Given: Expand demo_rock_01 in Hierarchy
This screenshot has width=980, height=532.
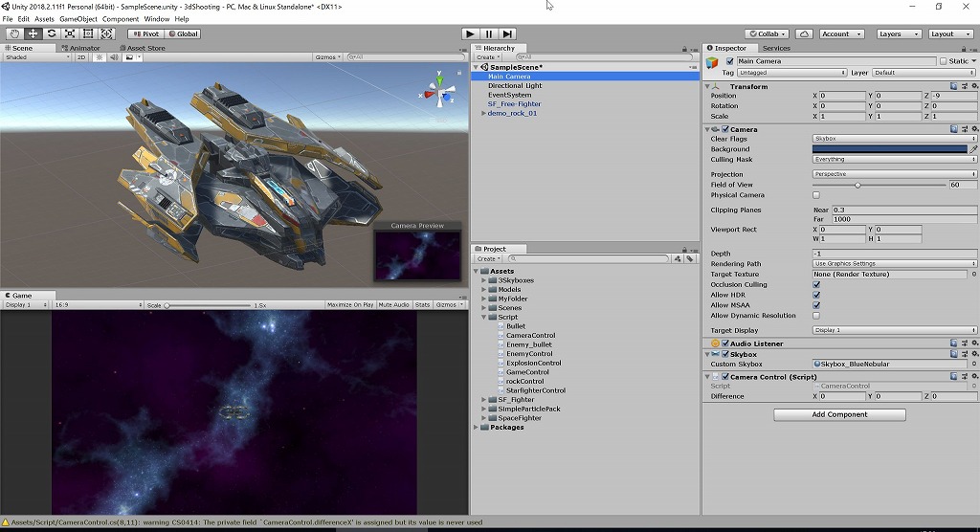Looking at the screenshot, I should click(483, 113).
